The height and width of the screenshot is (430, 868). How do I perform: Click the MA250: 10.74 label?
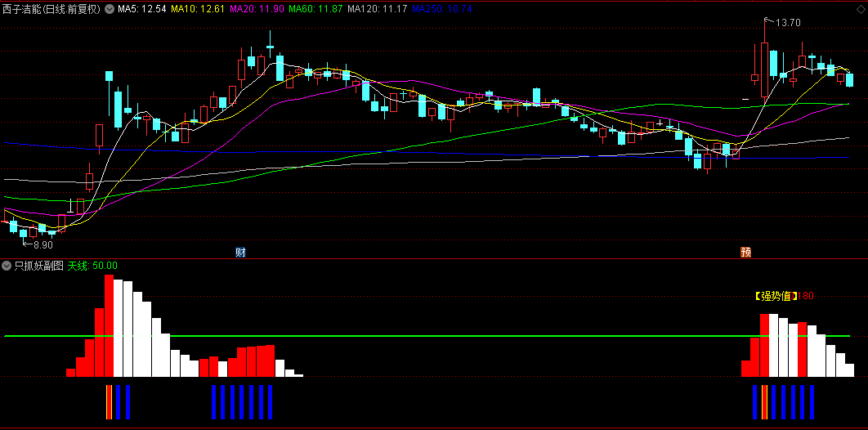441,10
